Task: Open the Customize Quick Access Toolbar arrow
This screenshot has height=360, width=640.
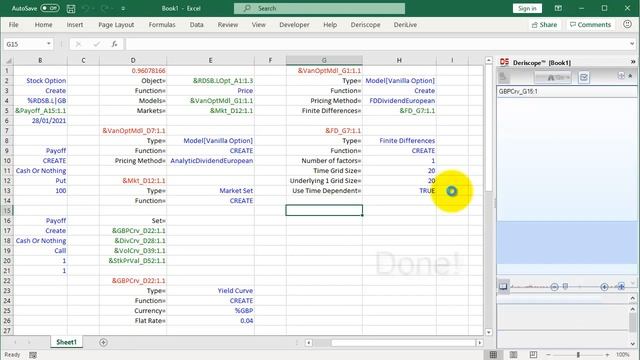Action: click(123, 9)
